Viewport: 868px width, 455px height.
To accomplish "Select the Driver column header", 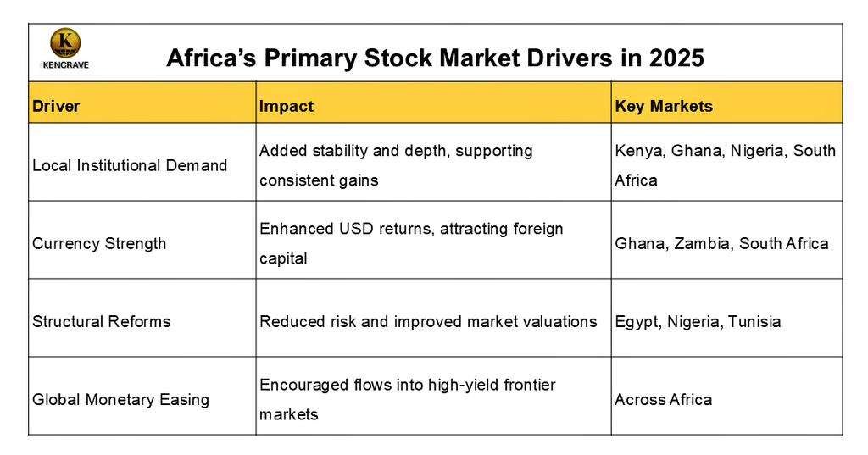I will tap(56, 106).
